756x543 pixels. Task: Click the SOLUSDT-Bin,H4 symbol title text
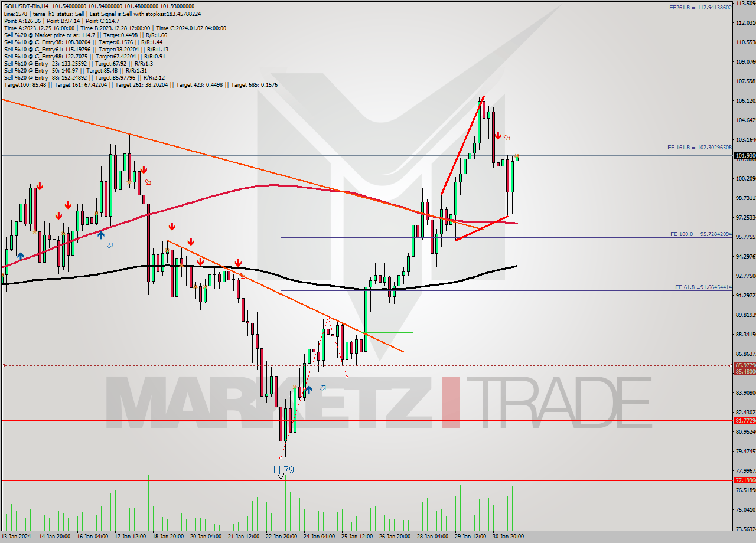[x=26, y=6]
